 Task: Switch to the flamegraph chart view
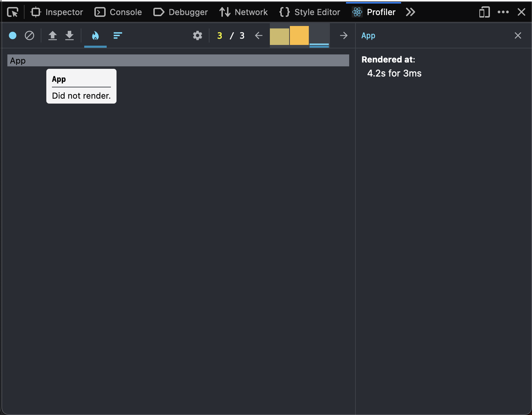95,35
